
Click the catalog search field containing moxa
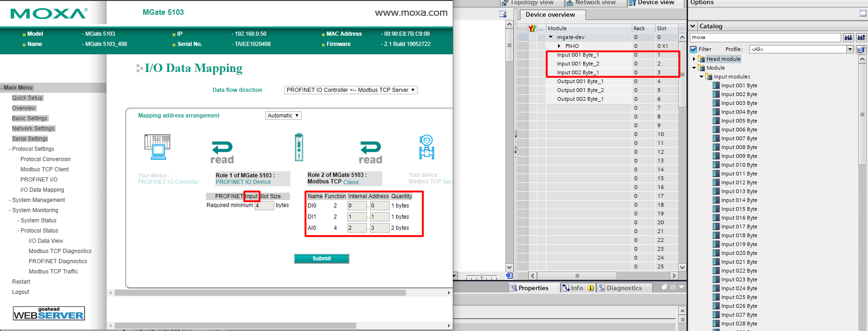coord(765,38)
